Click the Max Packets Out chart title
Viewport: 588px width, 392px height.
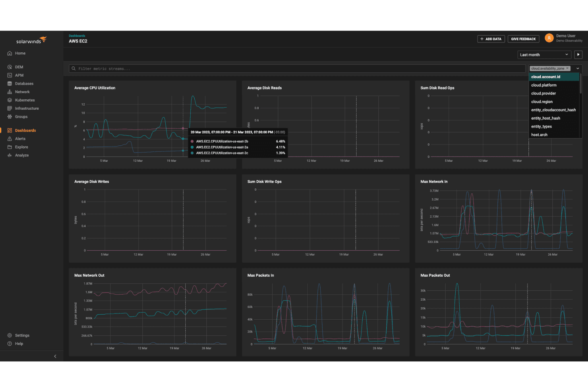(435, 276)
